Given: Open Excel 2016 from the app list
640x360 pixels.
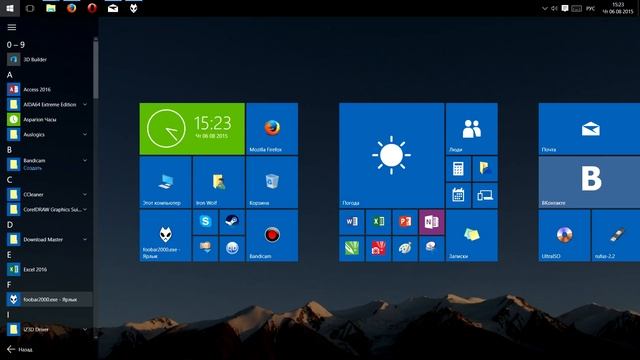Looking at the screenshot, I should click(x=49, y=269).
